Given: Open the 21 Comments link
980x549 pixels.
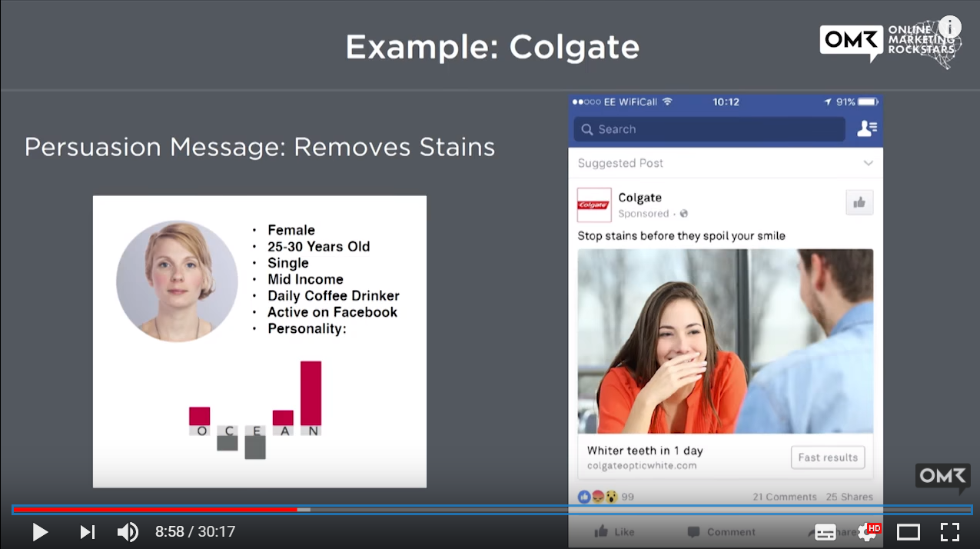Looking at the screenshot, I should coord(784,497).
